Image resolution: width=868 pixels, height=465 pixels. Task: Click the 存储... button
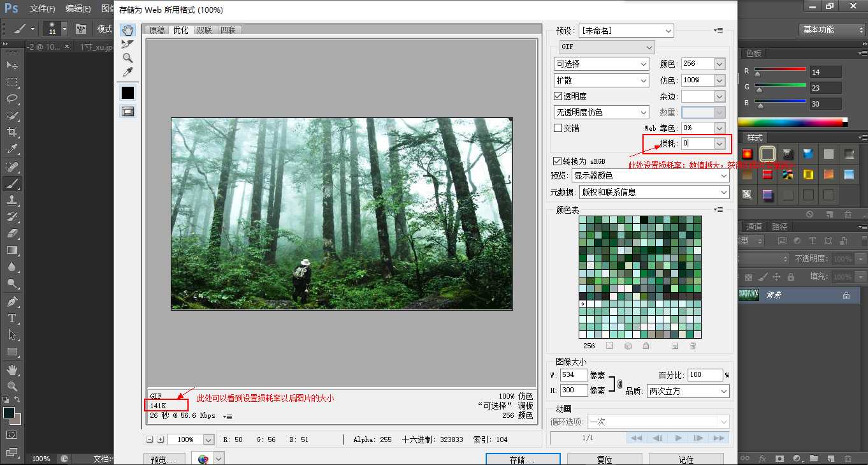523,459
